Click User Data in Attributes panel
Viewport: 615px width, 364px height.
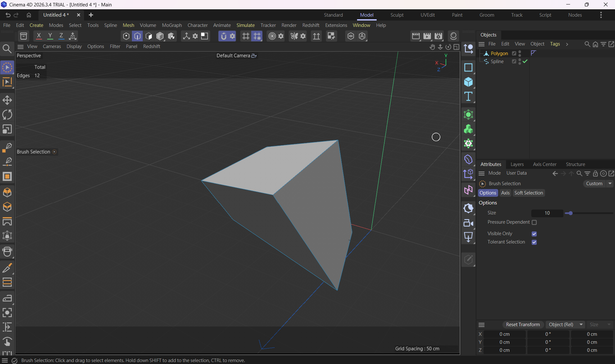(x=516, y=173)
